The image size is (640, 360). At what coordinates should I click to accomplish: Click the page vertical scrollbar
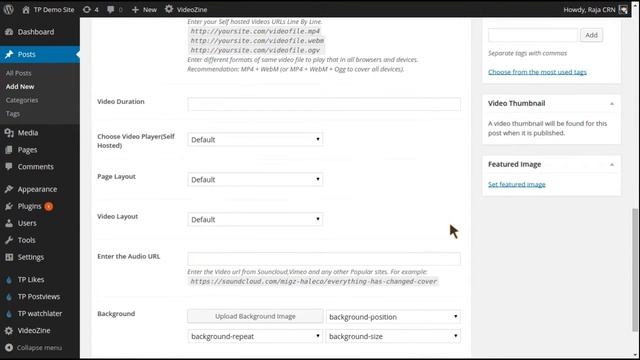pyautogui.click(x=635, y=270)
